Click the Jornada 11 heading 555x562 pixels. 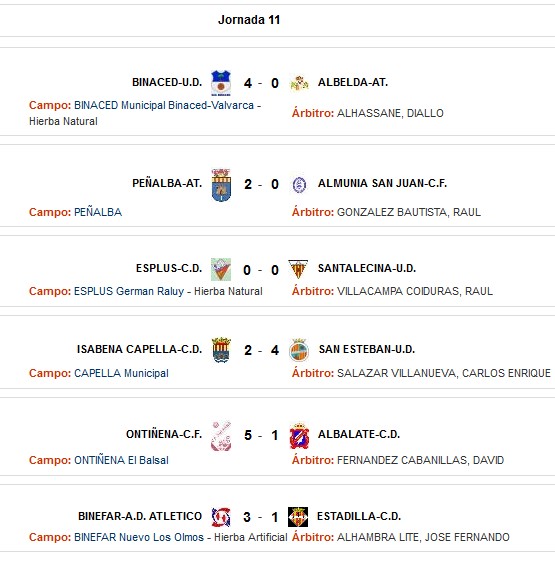[249, 20]
